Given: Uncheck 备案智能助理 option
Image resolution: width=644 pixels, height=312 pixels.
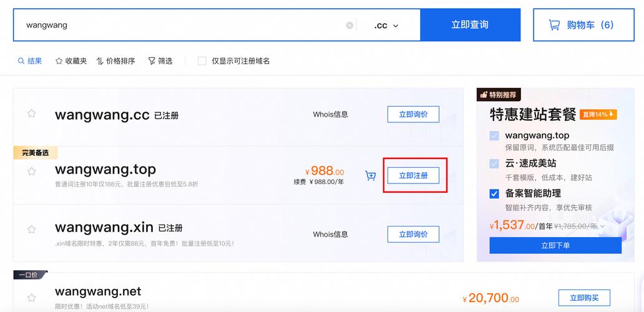Looking at the screenshot, I should [x=494, y=193].
